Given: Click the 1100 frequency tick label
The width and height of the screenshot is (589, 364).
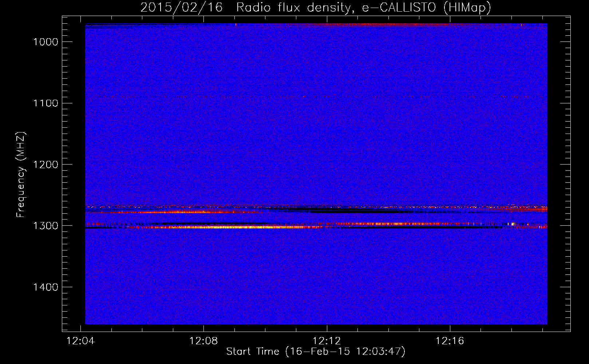Looking at the screenshot, I should point(46,103).
